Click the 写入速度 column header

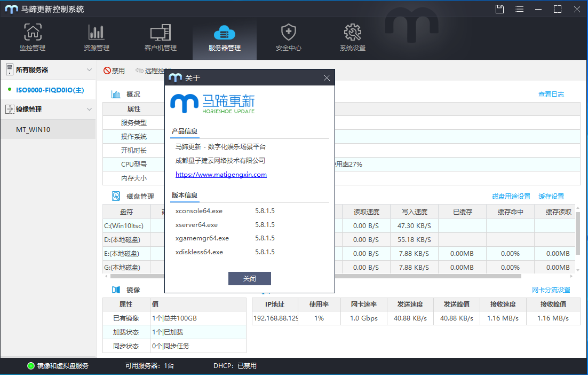415,212
